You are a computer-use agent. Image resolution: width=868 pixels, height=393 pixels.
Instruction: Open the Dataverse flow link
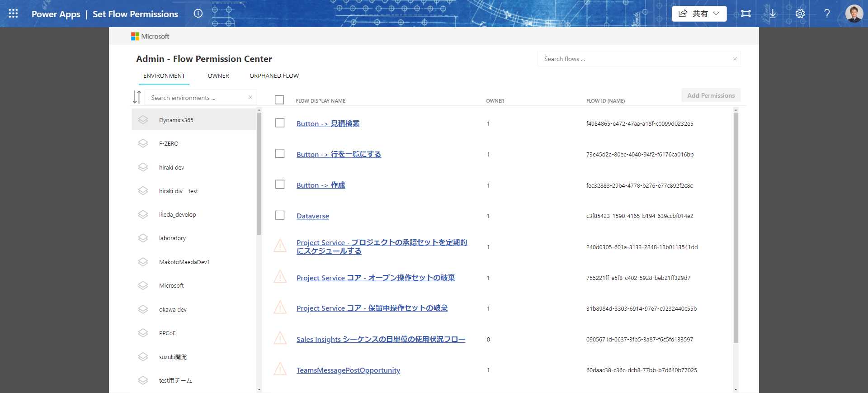[313, 216]
